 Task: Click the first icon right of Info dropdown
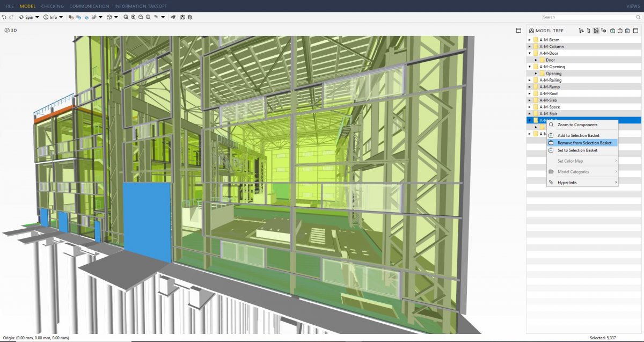71,17
